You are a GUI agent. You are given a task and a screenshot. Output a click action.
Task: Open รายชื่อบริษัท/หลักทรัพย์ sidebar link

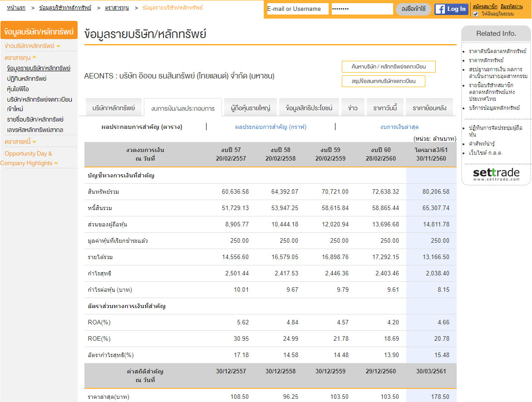35,119
